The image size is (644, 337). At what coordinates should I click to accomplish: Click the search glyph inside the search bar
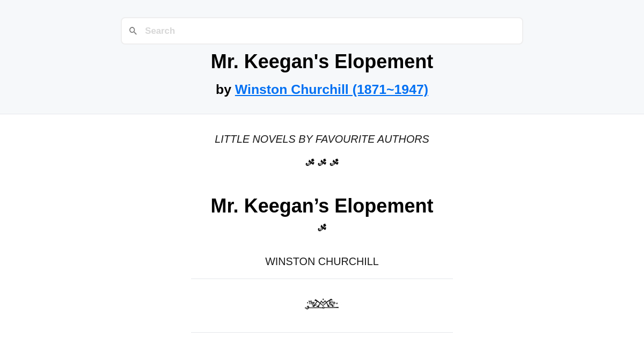pos(133,31)
